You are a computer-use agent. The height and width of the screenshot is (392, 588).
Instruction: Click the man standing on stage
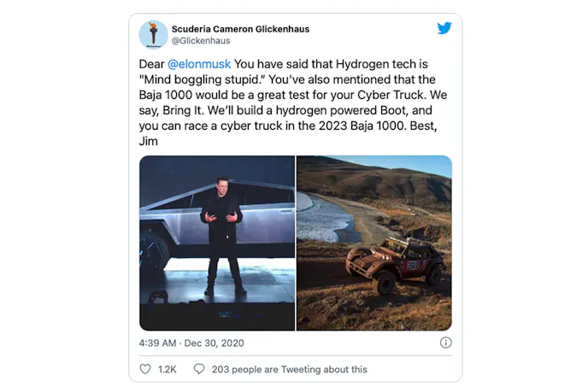point(222,236)
